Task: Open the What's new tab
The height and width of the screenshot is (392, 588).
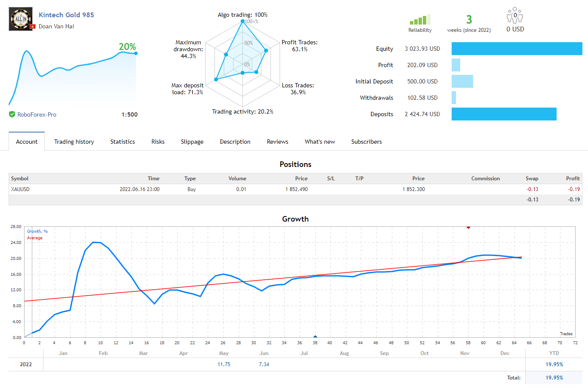Action: [x=320, y=142]
